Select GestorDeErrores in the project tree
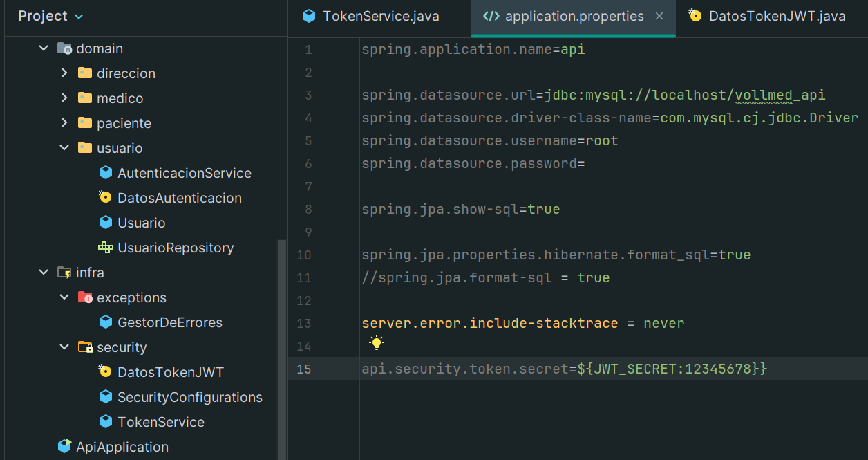This screenshot has width=868, height=460. pyautogui.click(x=170, y=322)
